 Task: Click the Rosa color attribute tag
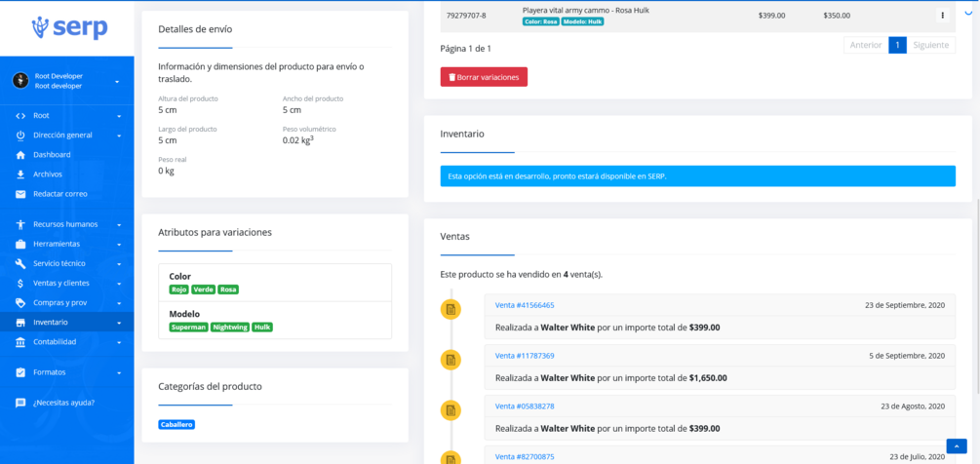(x=228, y=290)
